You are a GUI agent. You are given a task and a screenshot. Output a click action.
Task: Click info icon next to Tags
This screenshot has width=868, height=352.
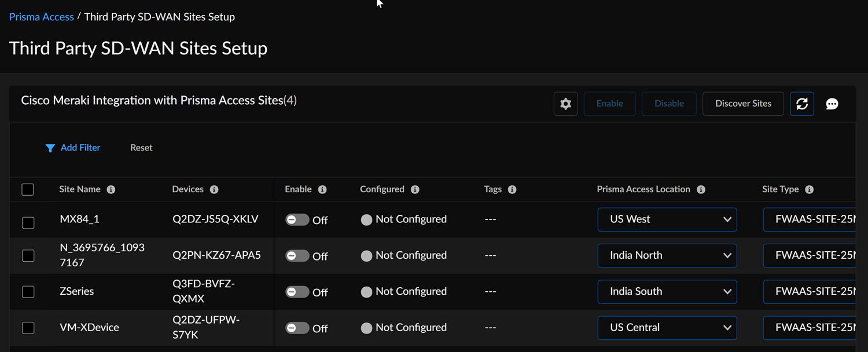(512, 189)
